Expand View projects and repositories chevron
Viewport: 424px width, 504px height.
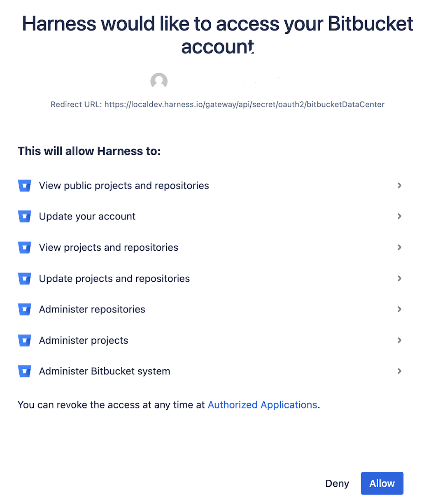pyautogui.click(x=399, y=247)
